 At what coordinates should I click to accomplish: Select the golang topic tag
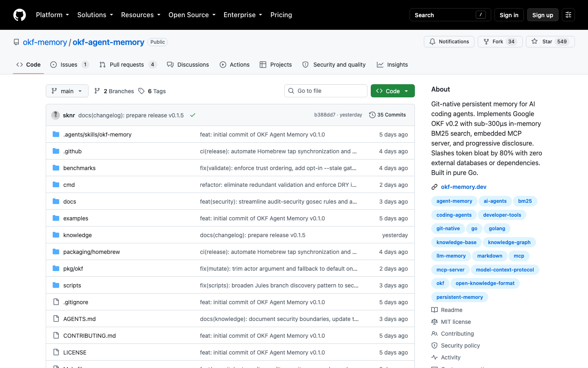pos(497,229)
